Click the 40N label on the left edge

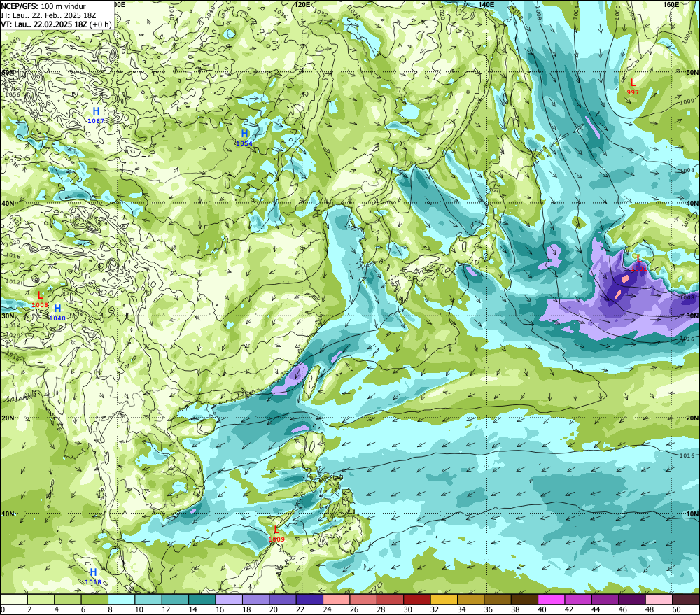tap(8, 203)
